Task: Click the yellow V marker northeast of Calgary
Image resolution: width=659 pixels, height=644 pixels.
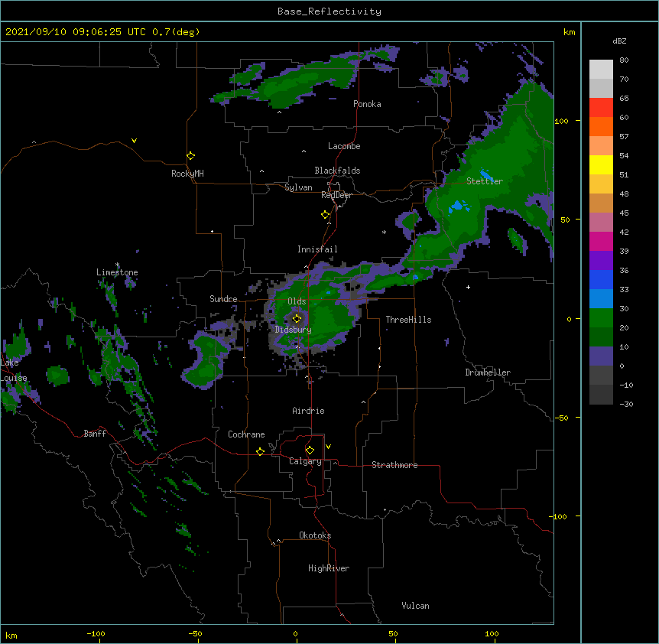Action: 328,447
